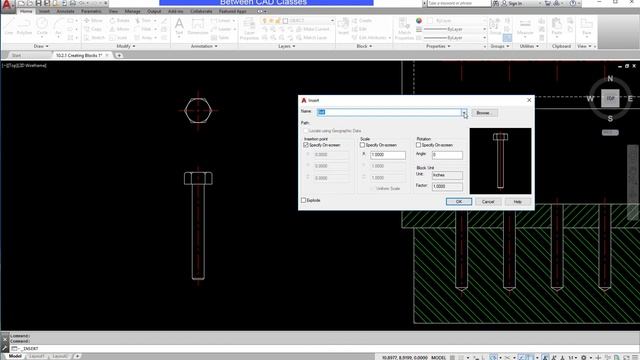Click Cancel in the Insert dialog
Viewport: 640px width, 360px height.
(488, 202)
